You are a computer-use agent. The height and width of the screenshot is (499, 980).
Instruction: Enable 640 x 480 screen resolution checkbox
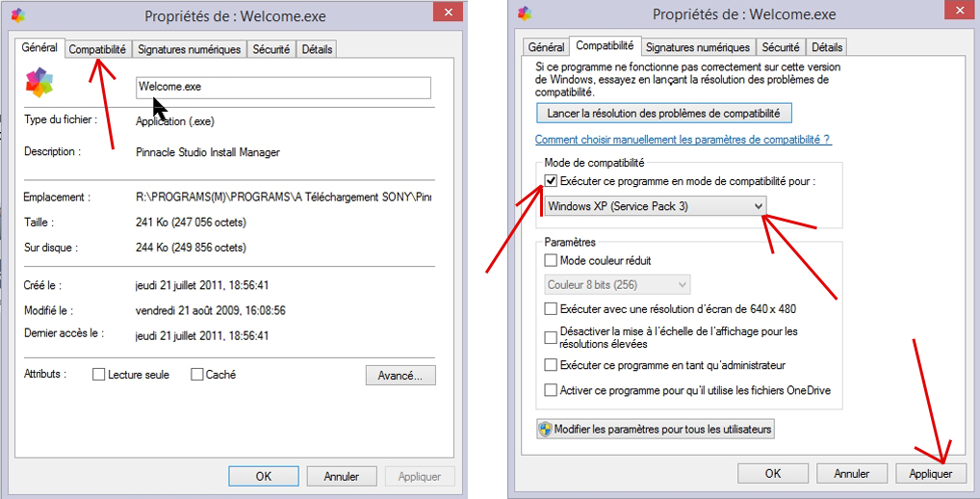coord(551,309)
